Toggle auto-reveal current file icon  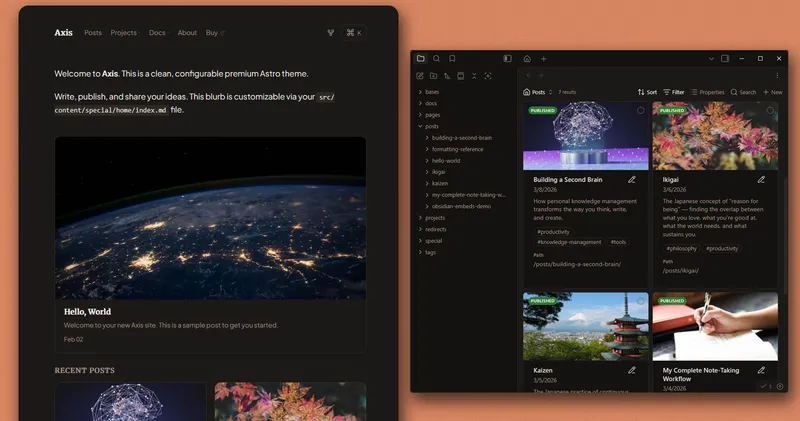460,76
